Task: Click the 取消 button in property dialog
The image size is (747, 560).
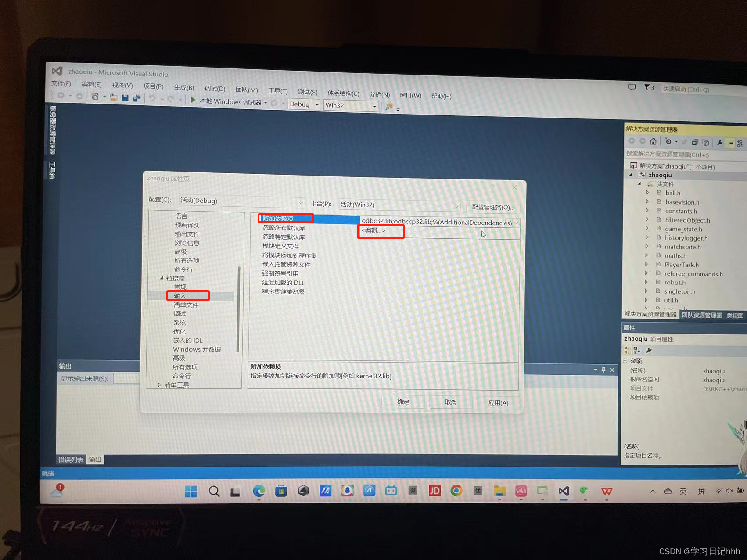Action: pyautogui.click(x=451, y=402)
